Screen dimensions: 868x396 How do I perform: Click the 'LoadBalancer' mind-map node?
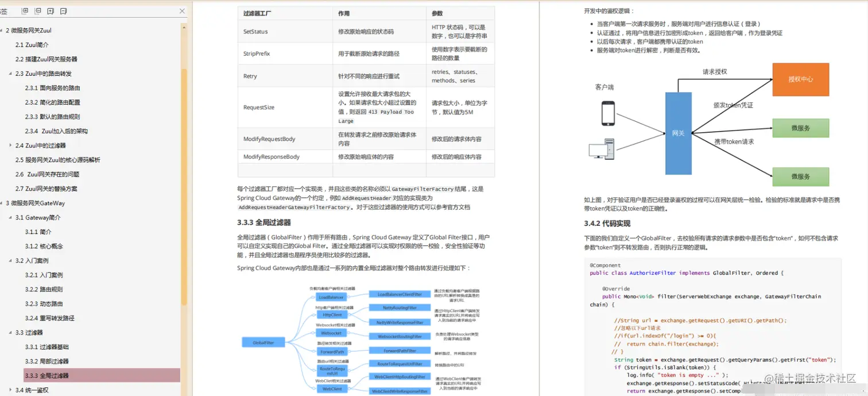[331, 297]
